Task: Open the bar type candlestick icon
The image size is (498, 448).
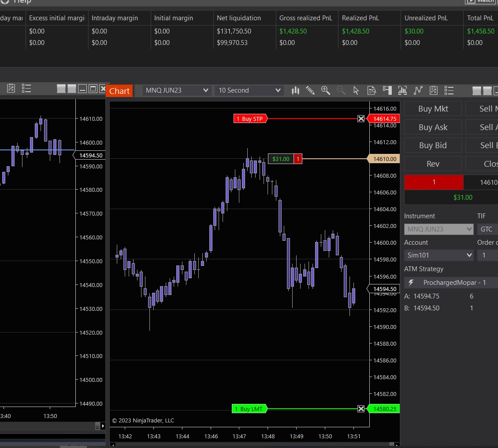Action: [x=295, y=90]
